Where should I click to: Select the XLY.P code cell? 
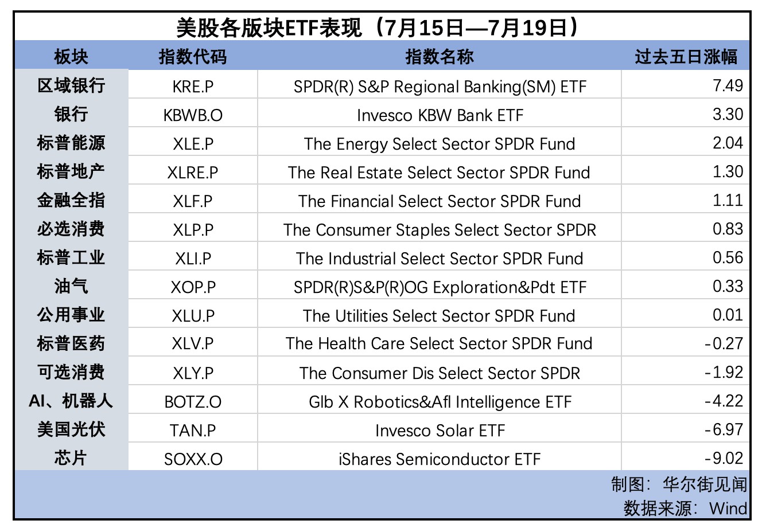point(193,373)
